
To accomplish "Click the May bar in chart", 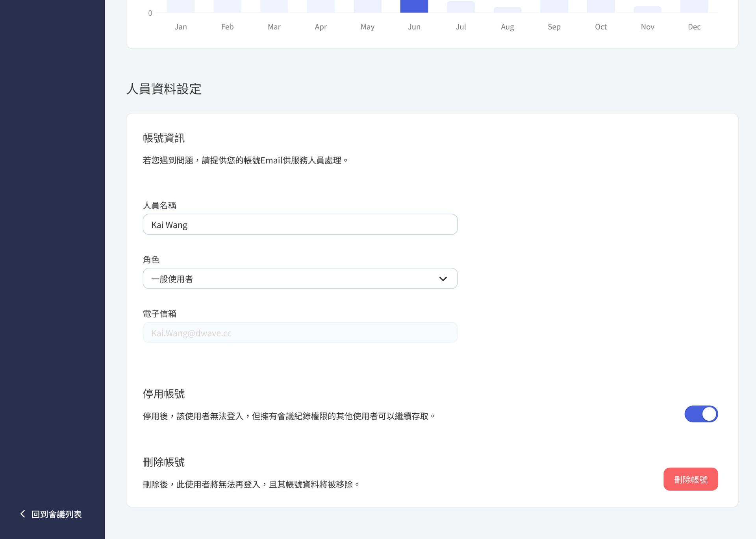I will [367, 6].
